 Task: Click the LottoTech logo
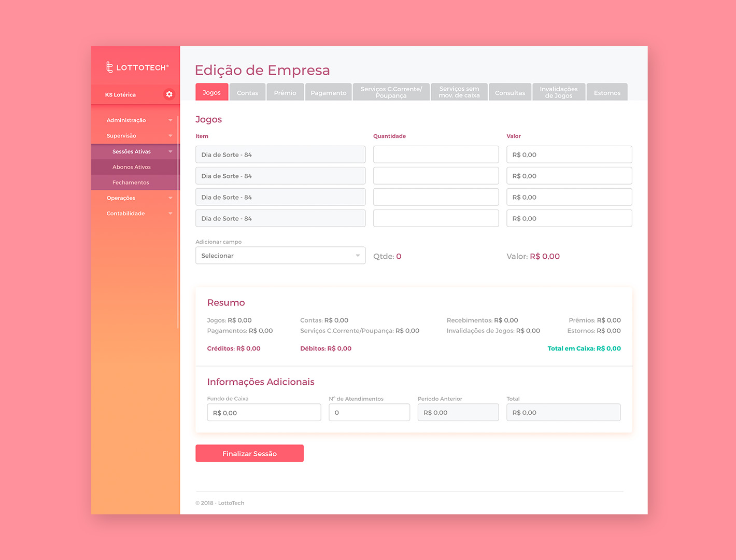137,67
